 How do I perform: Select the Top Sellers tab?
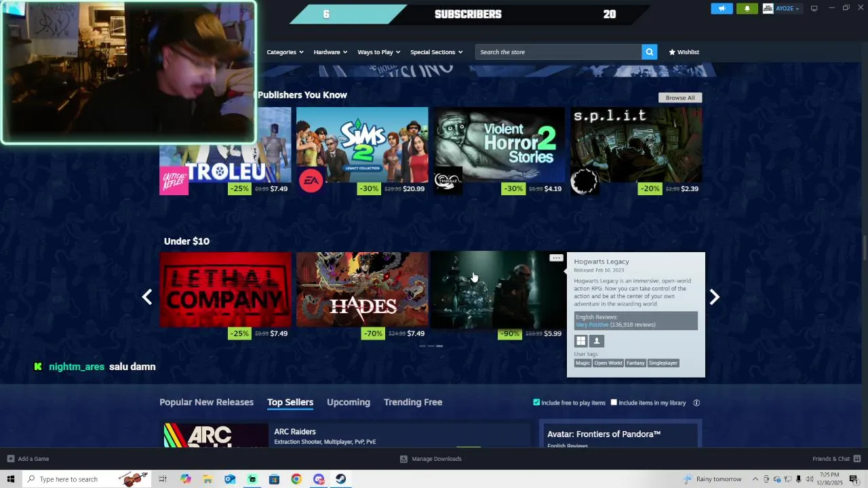point(290,402)
